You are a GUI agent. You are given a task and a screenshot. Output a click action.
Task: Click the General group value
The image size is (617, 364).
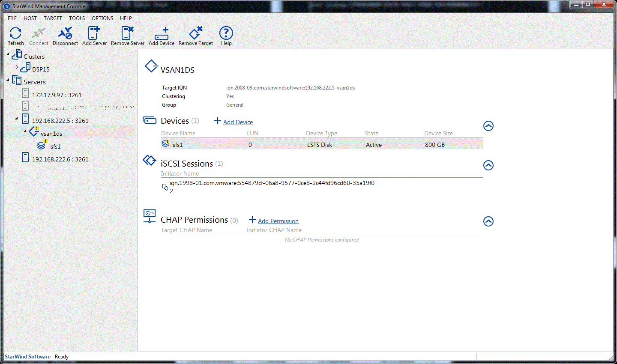(x=235, y=105)
